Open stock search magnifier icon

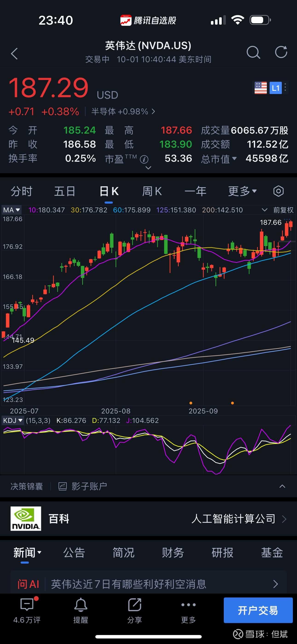tap(253, 53)
